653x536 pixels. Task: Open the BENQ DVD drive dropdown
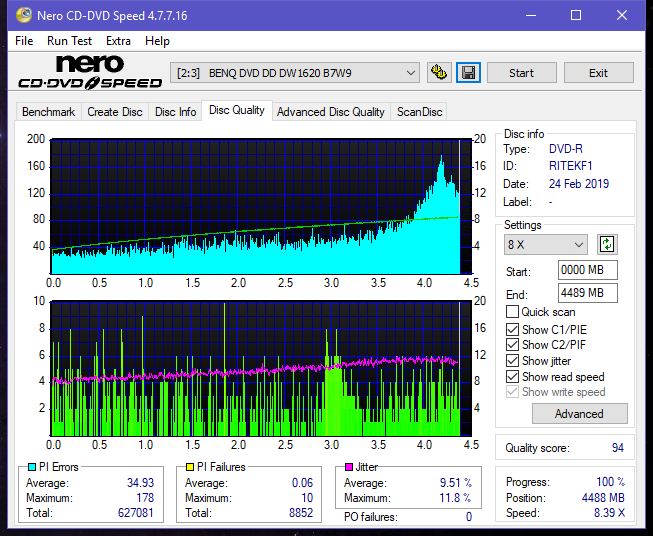295,73
